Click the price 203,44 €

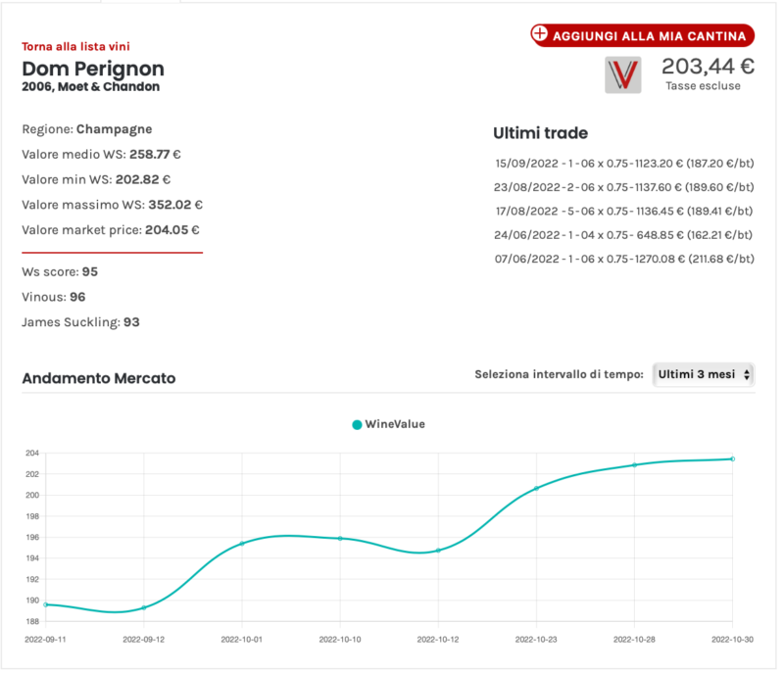pyautogui.click(x=708, y=66)
